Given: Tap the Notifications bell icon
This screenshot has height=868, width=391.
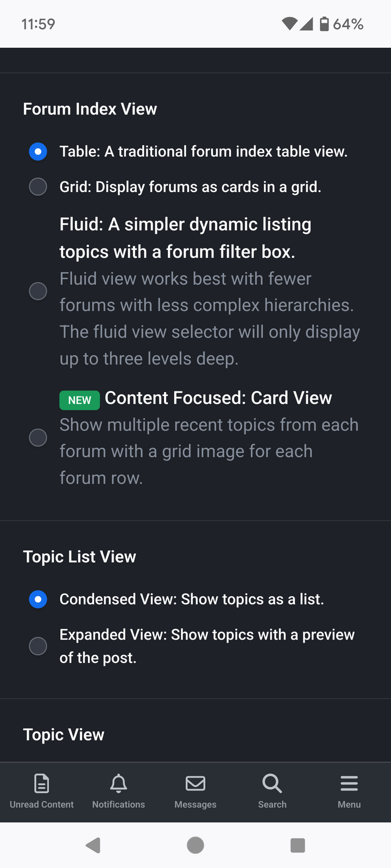Looking at the screenshot, I should (118, 783).
